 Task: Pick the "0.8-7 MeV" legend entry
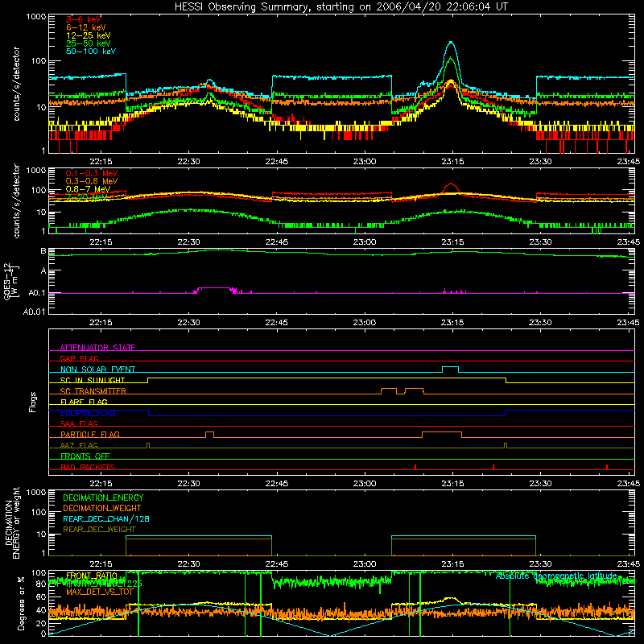click(x=88, y=189)
